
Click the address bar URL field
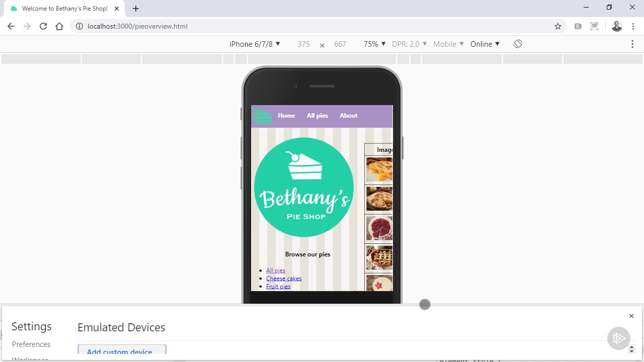click(x=302, y=26)
